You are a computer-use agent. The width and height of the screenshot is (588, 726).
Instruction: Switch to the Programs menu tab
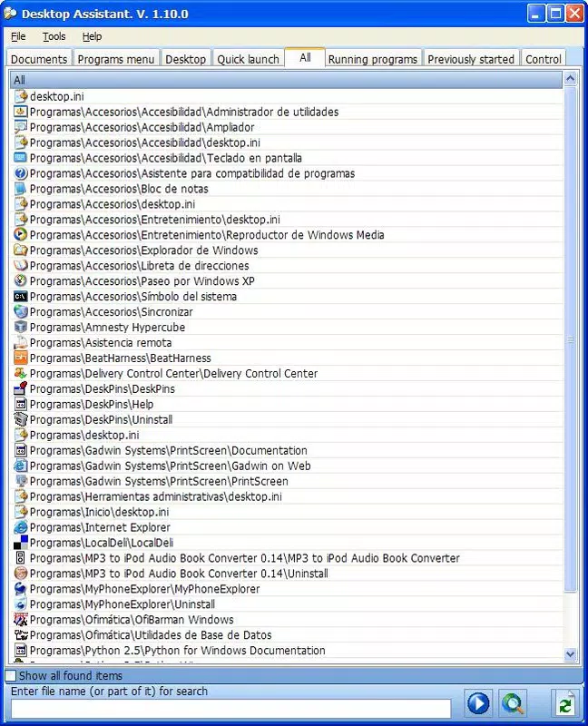[116, 59]
